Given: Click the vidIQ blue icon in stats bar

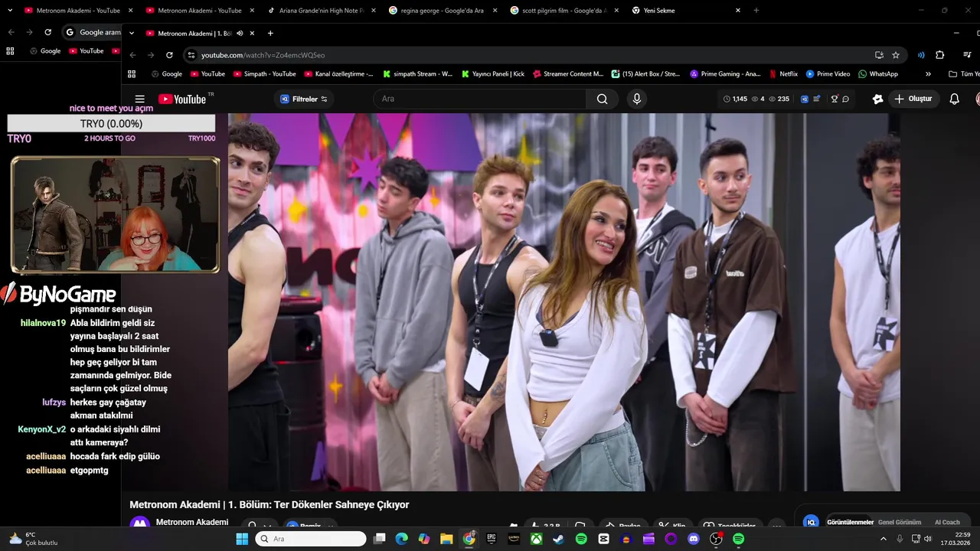Looking at the screenshot, I should 805,99.
